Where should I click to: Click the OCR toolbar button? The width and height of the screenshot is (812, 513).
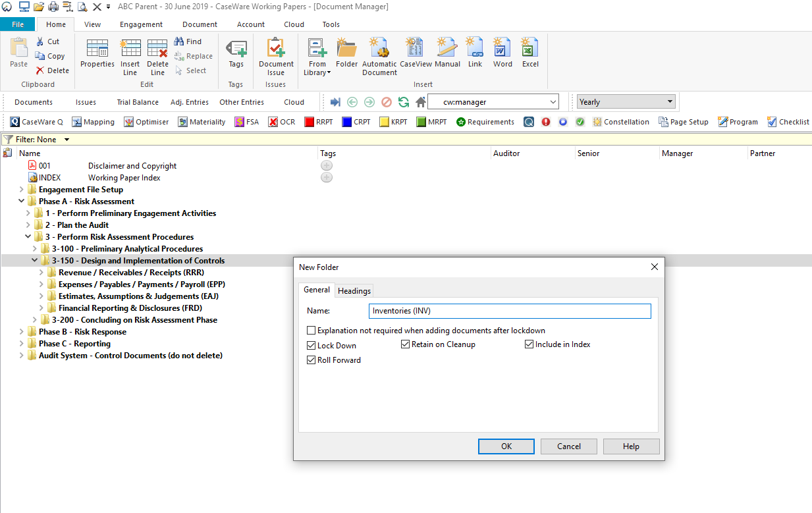(282, 122)
